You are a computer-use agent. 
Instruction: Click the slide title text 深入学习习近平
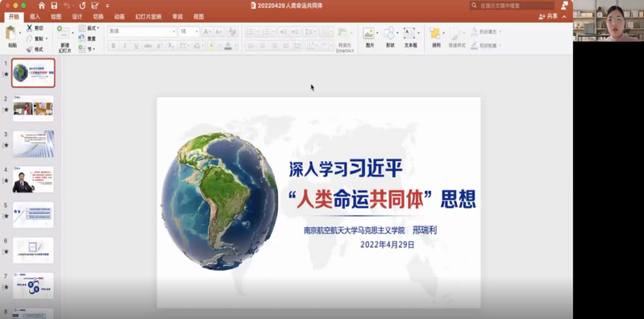coord(346,168)
